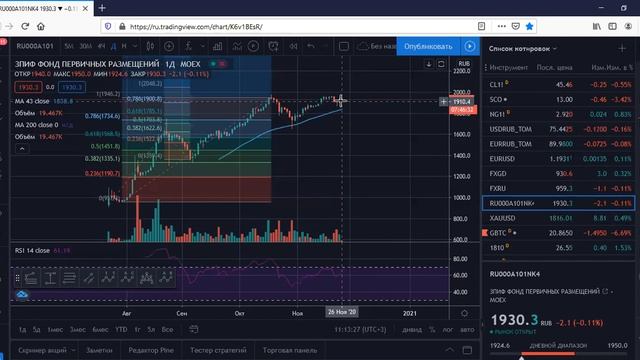The image size is (640, 360).
Task: Open the dropdown arrow beside indicators
Action: coord(202,46)
